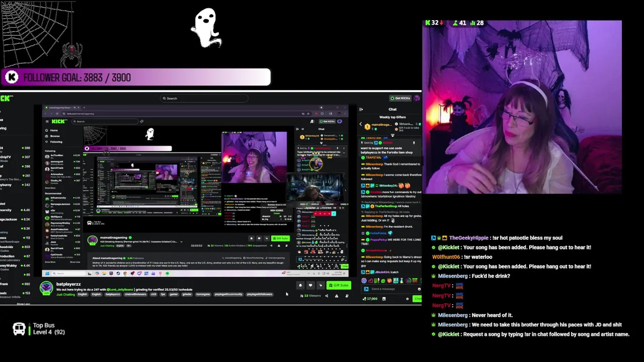Collapse the Chat panel with the arrow icon
The image size is (644, 362).
point(361,109)
